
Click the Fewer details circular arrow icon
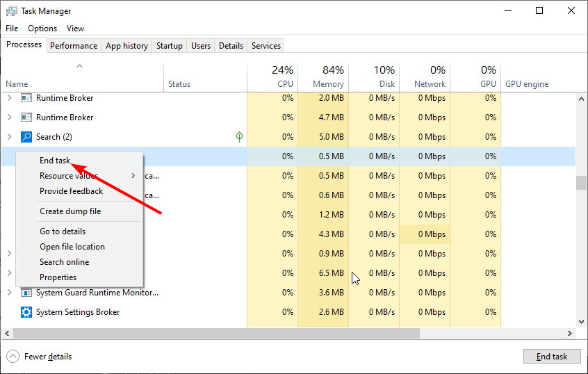[13, 357]
